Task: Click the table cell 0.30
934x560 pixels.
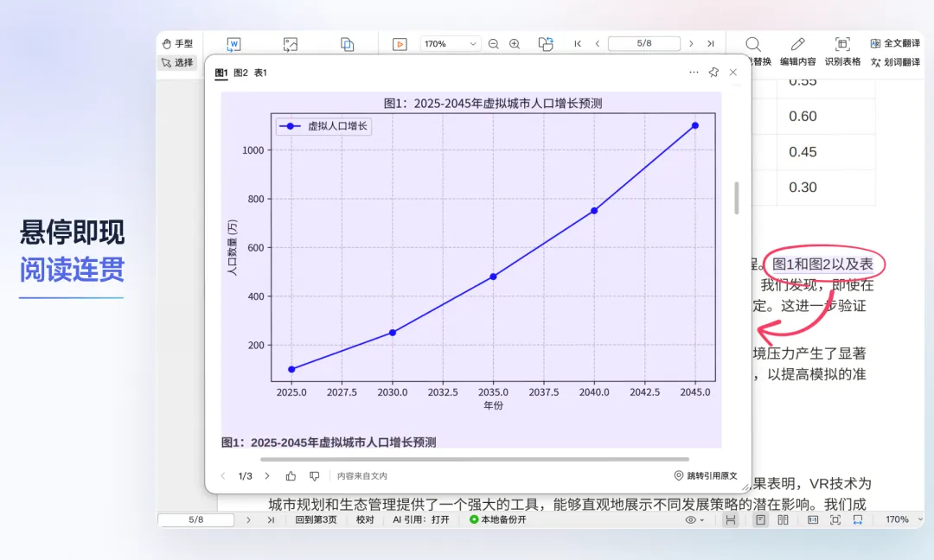Action: coord(803,187)
